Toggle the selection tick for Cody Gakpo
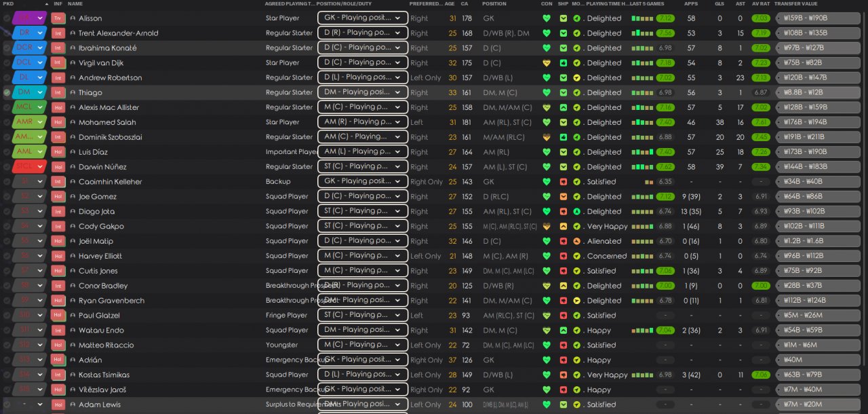Image resolution: width=868 pixels, height=414 pixels. pos(7,226)
